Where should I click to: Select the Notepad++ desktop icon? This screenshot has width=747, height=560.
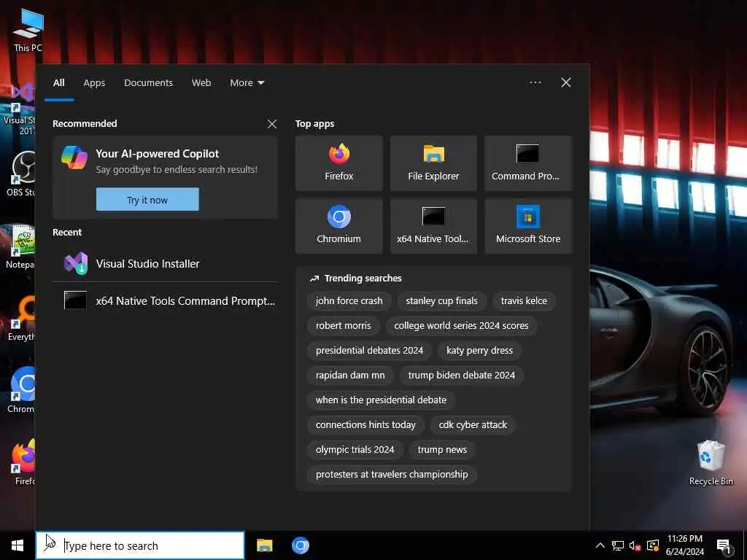click(x=21, y=246)
